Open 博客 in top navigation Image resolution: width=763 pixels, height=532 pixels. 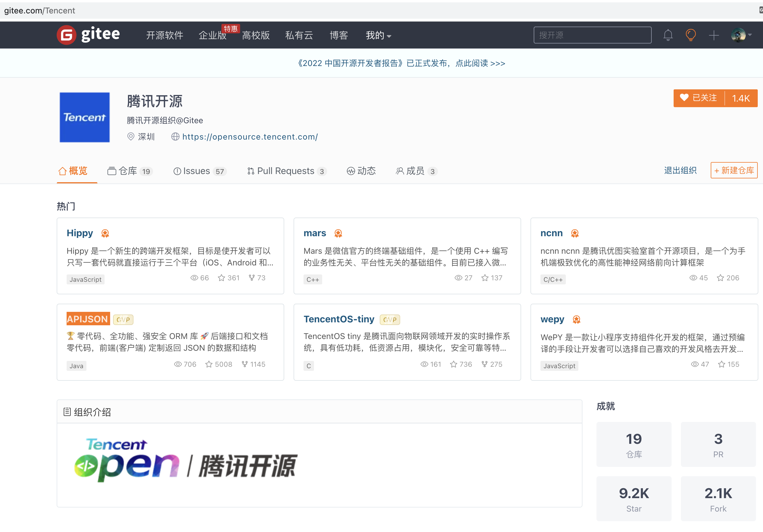(339, 35)
